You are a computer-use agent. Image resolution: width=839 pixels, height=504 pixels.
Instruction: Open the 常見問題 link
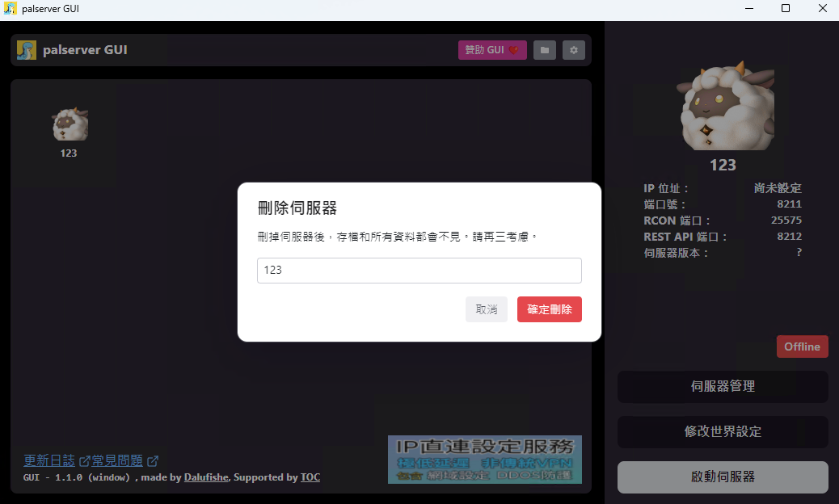point(117,460)
